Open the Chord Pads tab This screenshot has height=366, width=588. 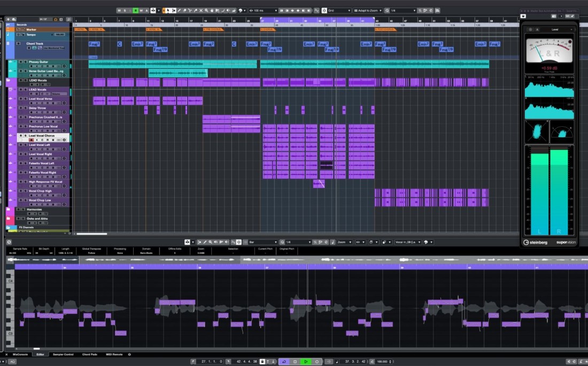point(89,354)
